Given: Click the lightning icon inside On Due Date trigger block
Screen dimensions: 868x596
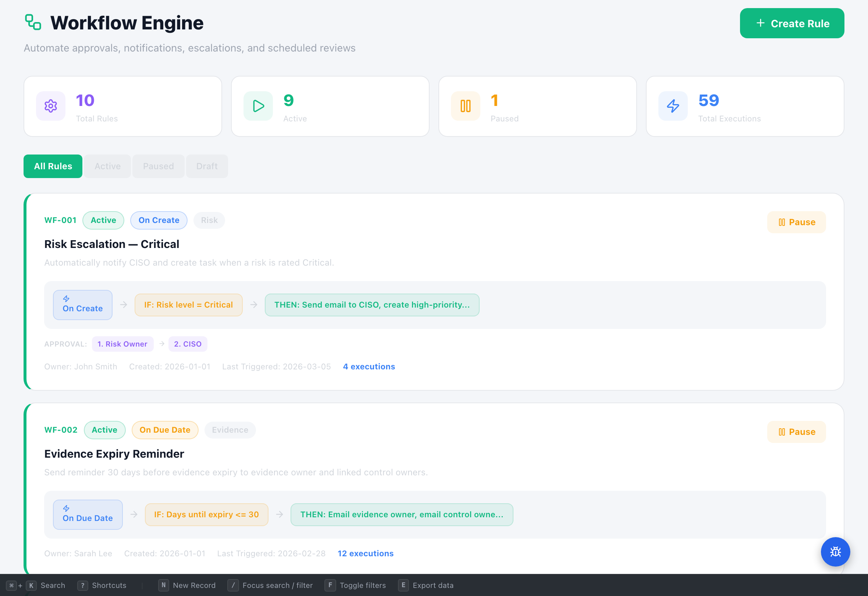Looking at the screenshot, I should [x=67, y=508].
